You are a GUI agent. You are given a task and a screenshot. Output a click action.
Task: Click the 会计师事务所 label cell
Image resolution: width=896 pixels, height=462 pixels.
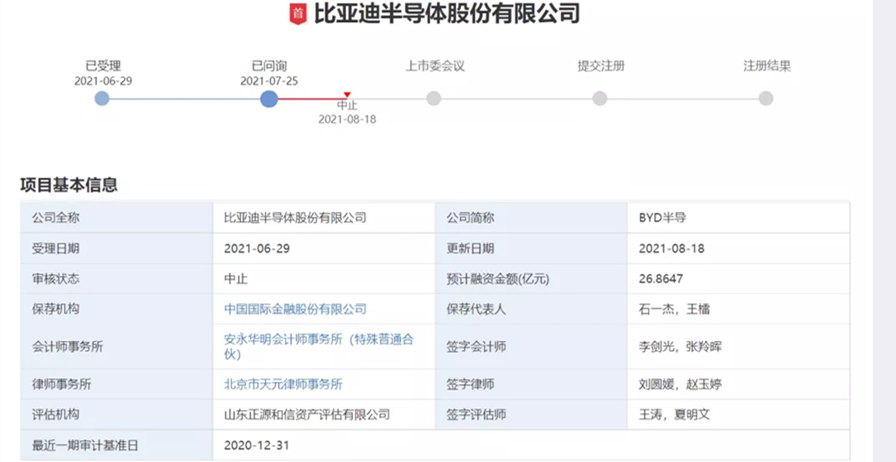(x=117, y=346)
